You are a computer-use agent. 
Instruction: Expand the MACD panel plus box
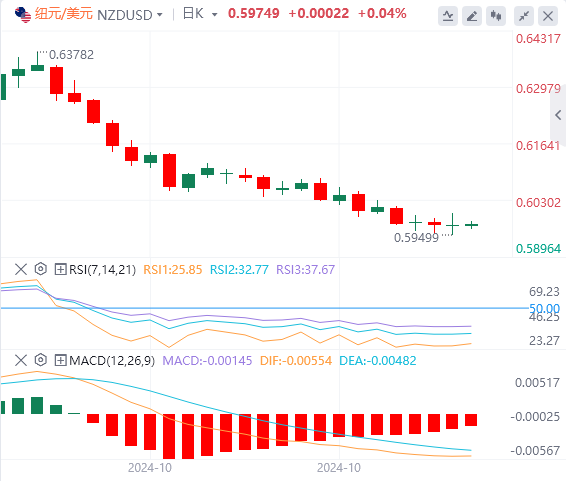[60, 360]
